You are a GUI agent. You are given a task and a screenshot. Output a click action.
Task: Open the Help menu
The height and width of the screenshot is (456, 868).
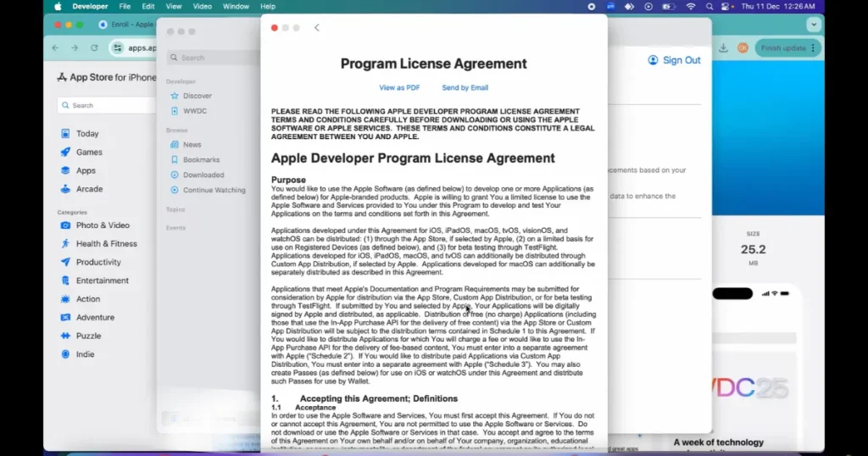268,7
